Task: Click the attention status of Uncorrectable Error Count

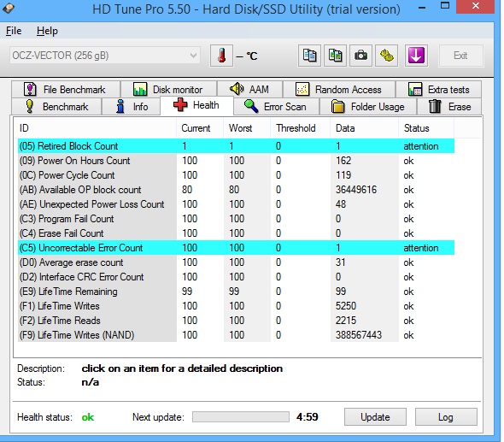Action: 421,248
